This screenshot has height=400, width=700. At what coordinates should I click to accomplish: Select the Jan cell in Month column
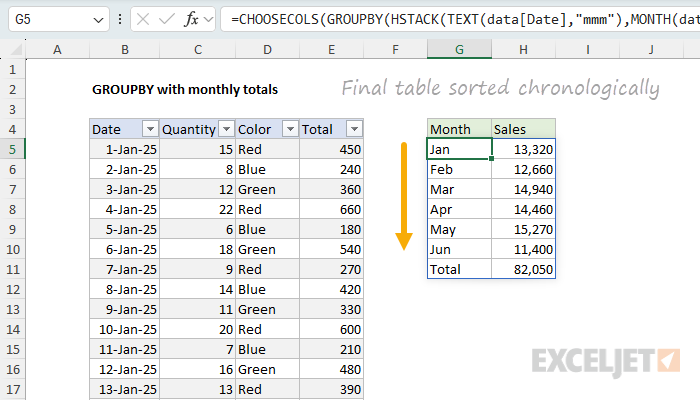coord(459,149)
